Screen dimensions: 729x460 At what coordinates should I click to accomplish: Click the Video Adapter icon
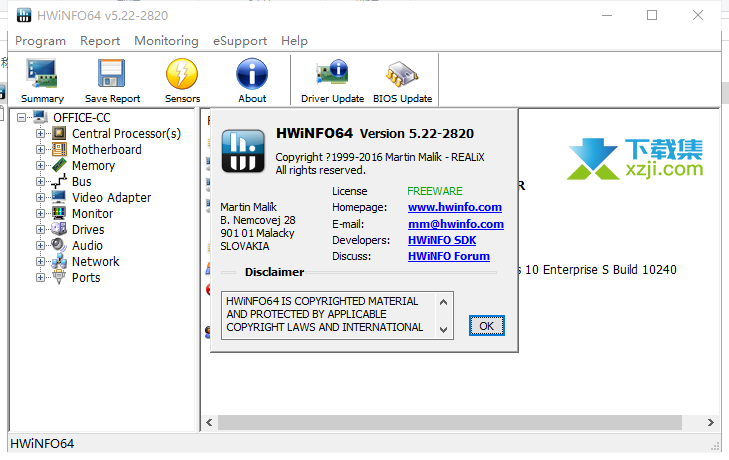point(59,197)
